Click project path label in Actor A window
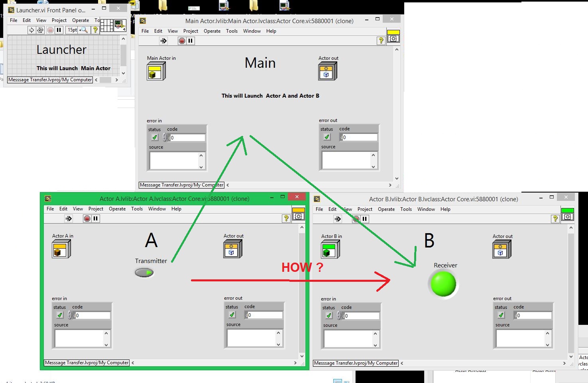The width and height of the screenshot is (588, 383). 87,363
